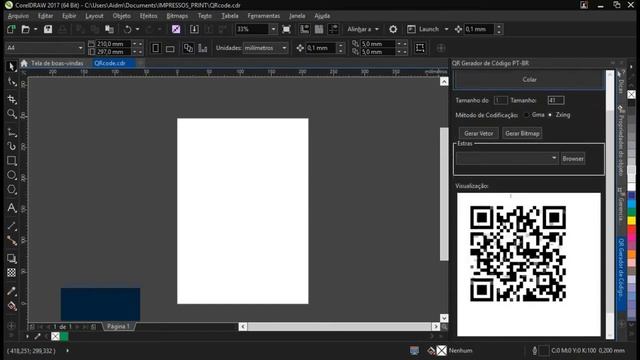Click the Save disk icon
The height and width of the screenshot is (360, 640).
click(48, 29)
